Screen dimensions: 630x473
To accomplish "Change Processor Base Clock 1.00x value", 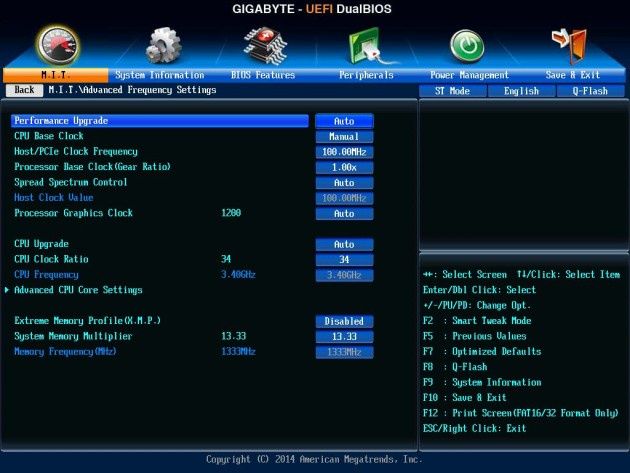I will (x=344, y=167).
